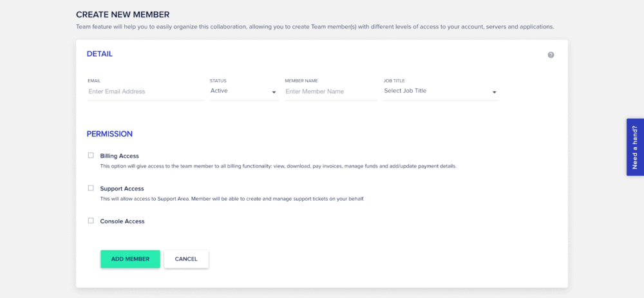Click the Cancel button
Screen dimensions: 644x298
(x=186, y=259)
